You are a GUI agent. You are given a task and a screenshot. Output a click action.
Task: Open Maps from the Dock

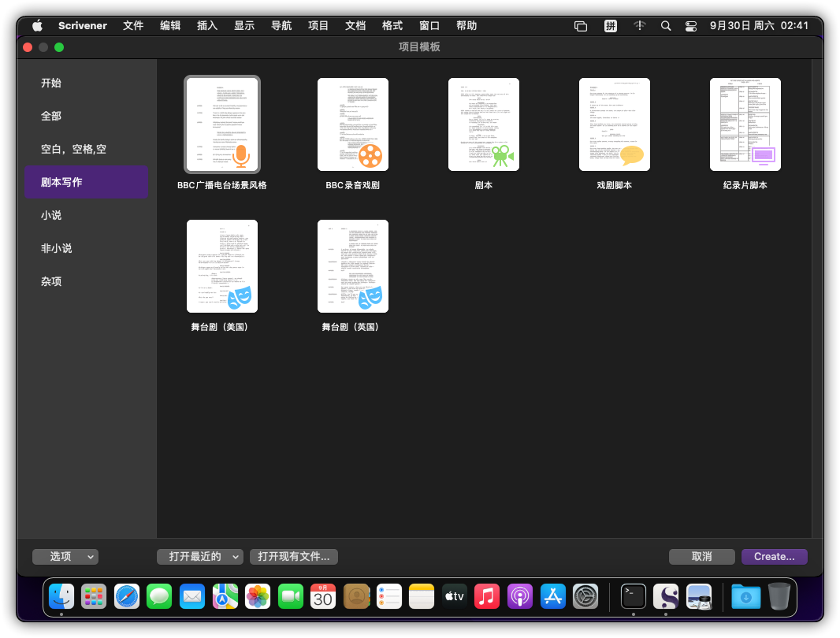tap(225, 596)
